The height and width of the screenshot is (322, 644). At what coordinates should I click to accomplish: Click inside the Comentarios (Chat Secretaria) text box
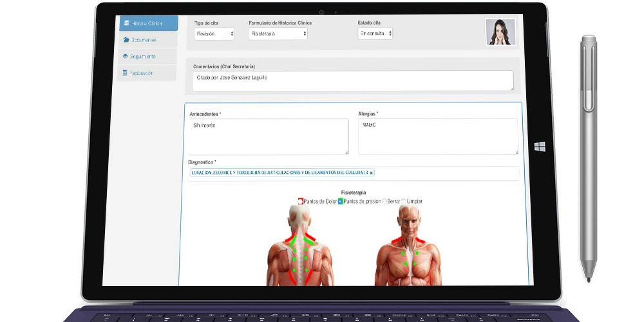(x=353, y=80)
